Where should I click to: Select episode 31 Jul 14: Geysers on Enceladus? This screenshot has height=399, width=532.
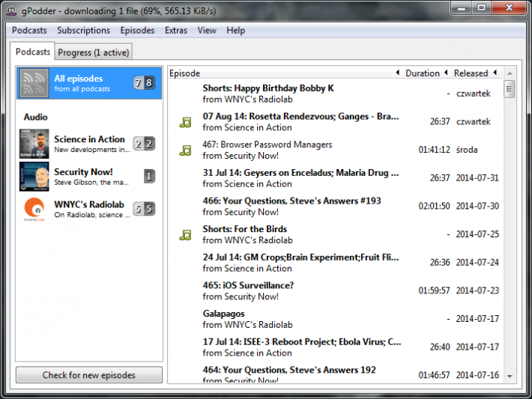click(335, 178)
